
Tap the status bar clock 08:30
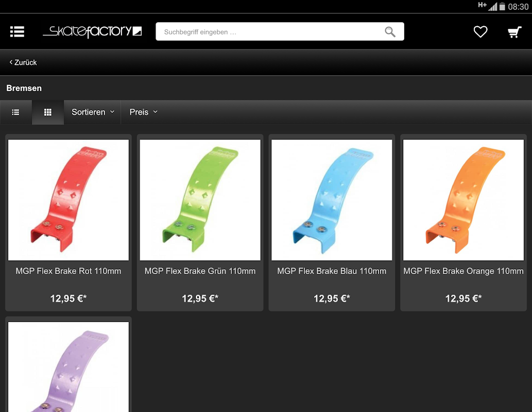518,7
